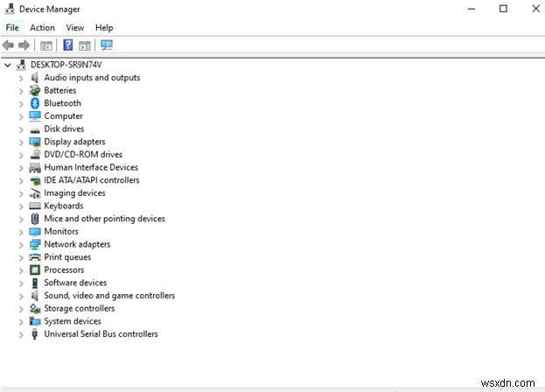Screen dimensions: 545x392
Task: Click the Imaging devices icon
Action: pos(35,193)
